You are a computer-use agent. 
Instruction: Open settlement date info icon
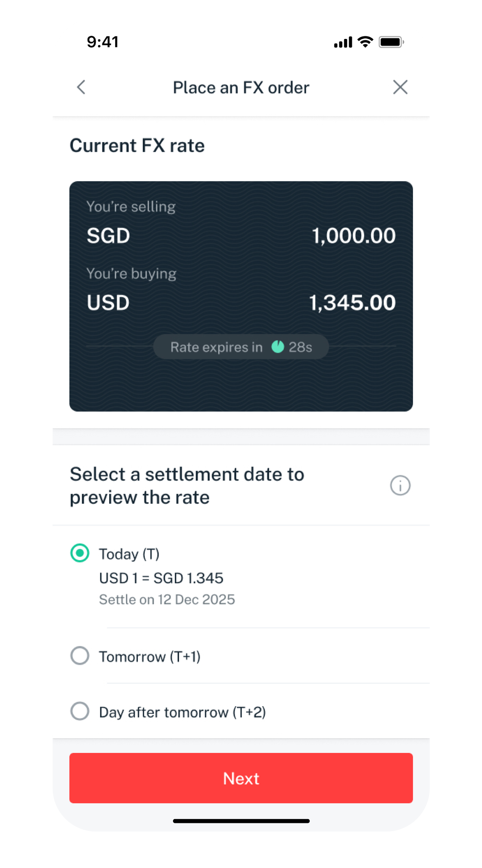point(400,485)
